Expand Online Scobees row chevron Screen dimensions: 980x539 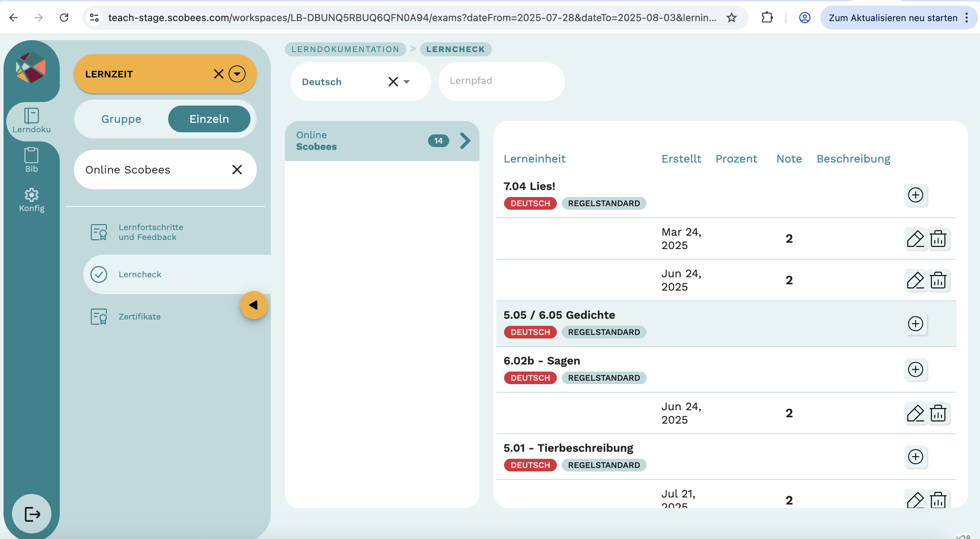click(465, 141)
